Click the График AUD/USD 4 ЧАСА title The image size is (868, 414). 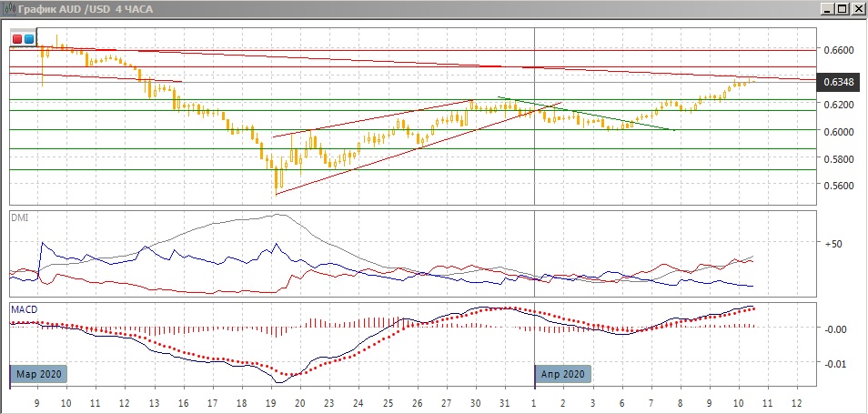click(83, 9)
